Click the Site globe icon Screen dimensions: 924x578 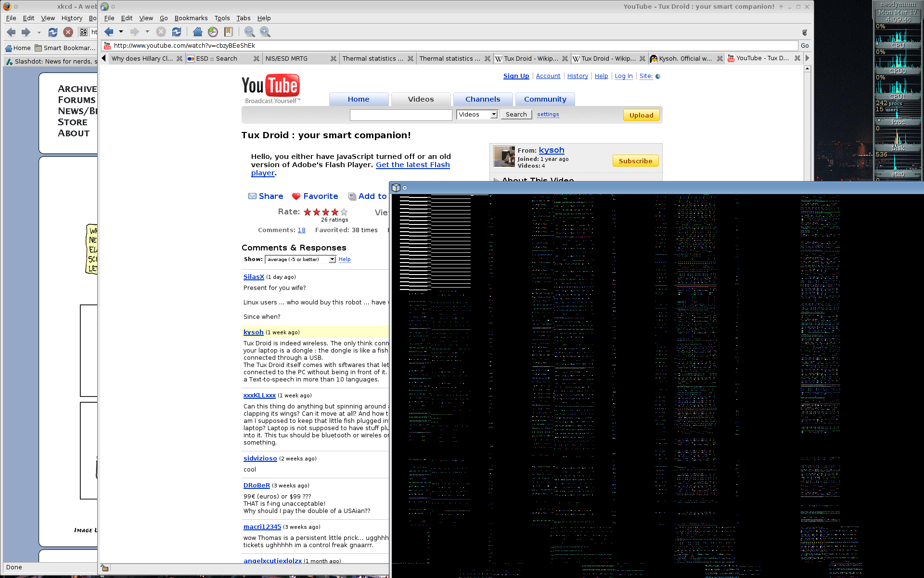click(x=658, y=76)
